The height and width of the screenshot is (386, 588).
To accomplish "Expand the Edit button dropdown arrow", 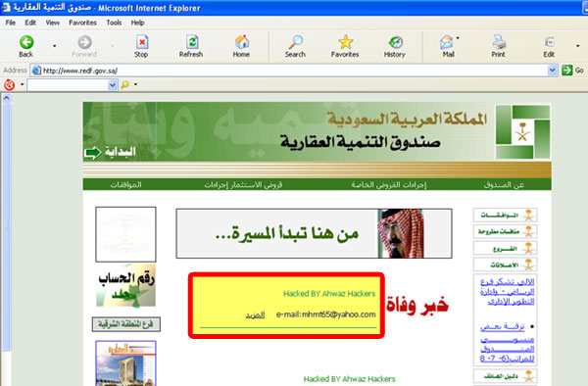I will (x=577, y=46).
